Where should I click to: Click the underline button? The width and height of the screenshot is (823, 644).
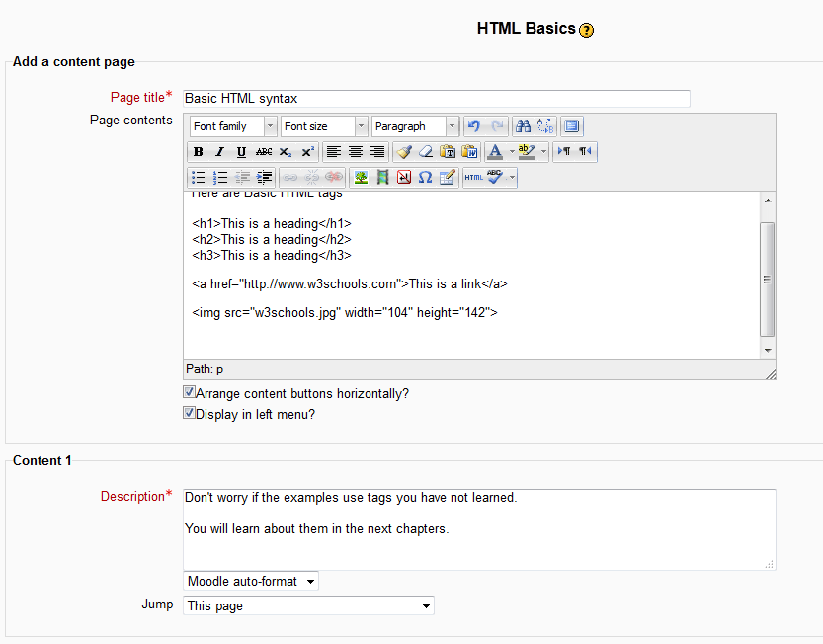pyautogui.click(x=241, y=152)
